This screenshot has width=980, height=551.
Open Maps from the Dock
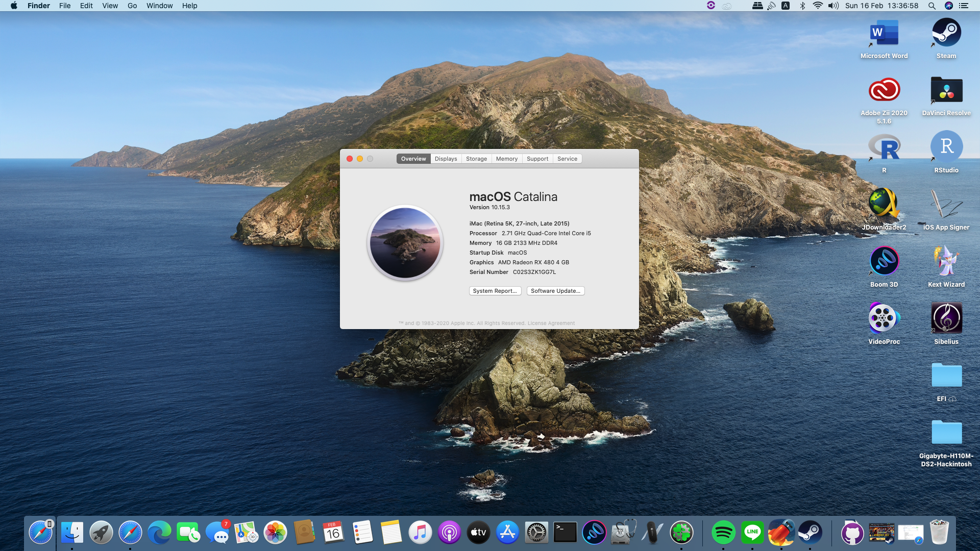(246, 533)
